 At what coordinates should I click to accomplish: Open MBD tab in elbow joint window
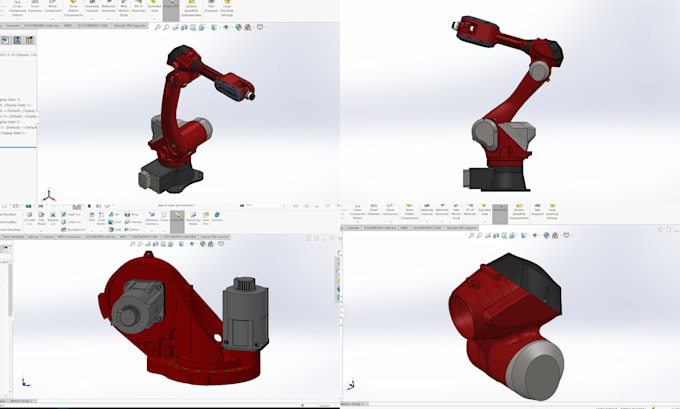pos(404,228)
